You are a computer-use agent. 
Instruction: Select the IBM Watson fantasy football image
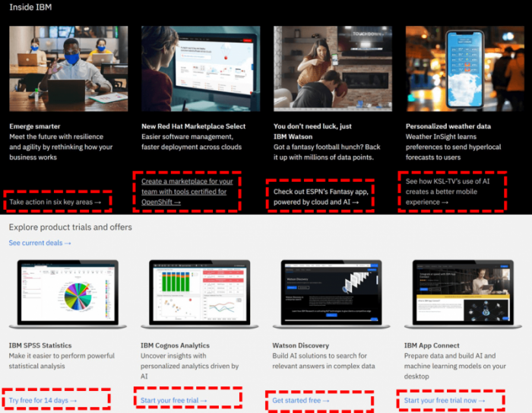point(332,69)
